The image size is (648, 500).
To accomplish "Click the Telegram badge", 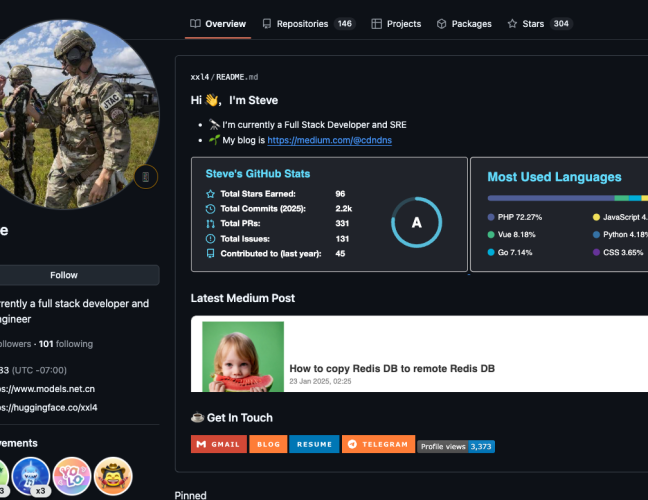I will 378,444.
